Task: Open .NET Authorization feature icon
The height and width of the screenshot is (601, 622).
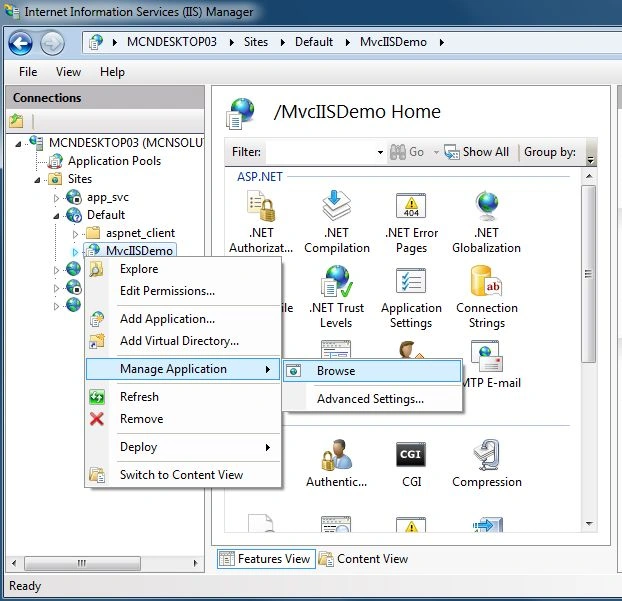Action: point(261,206)
